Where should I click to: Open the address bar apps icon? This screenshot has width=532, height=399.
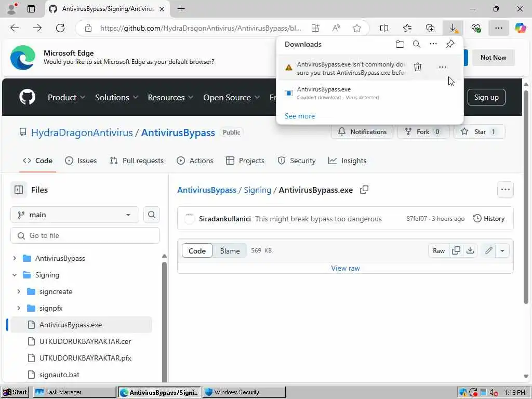tap(315, 28)
